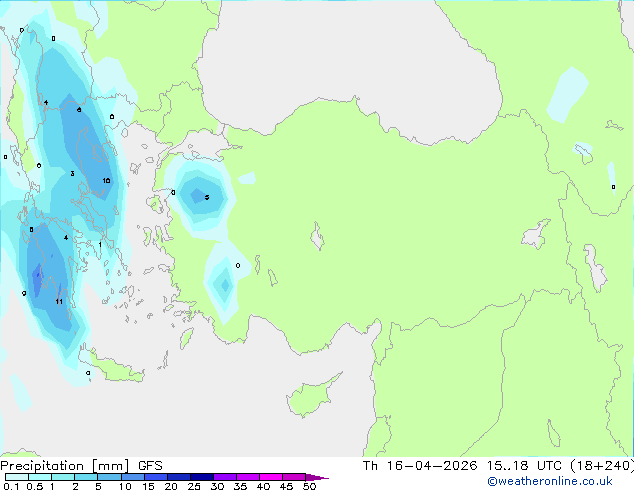Screen dimensions: 634x490
Task: Click the '35' legend scale label
Action: pyautogui.click(x=240, y=486)
